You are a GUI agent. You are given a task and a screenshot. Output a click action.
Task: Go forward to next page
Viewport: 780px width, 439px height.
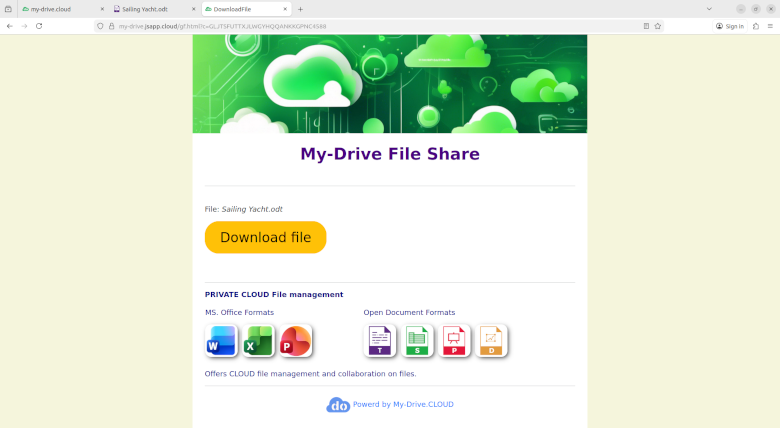pos(24,26)
